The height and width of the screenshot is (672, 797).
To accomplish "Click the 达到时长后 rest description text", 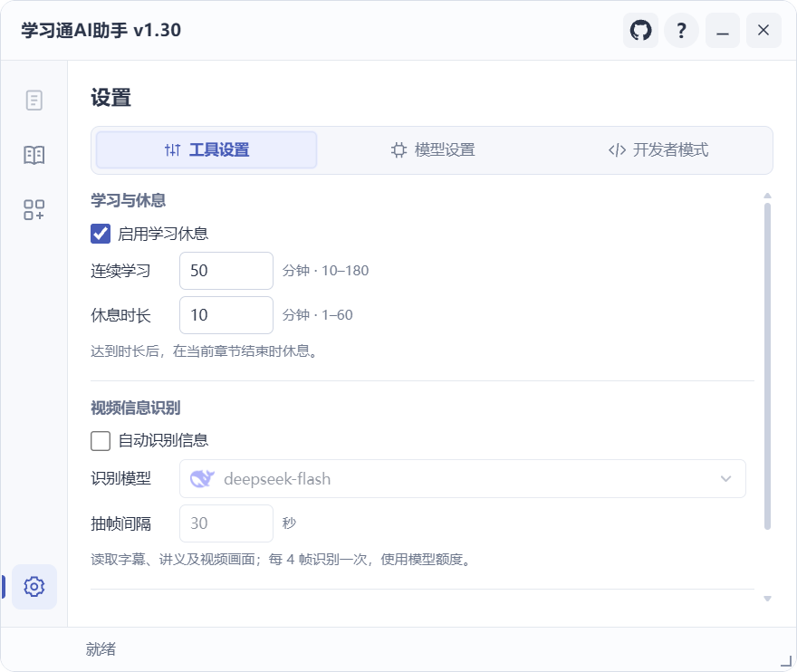I will click(x=204, y=351).
